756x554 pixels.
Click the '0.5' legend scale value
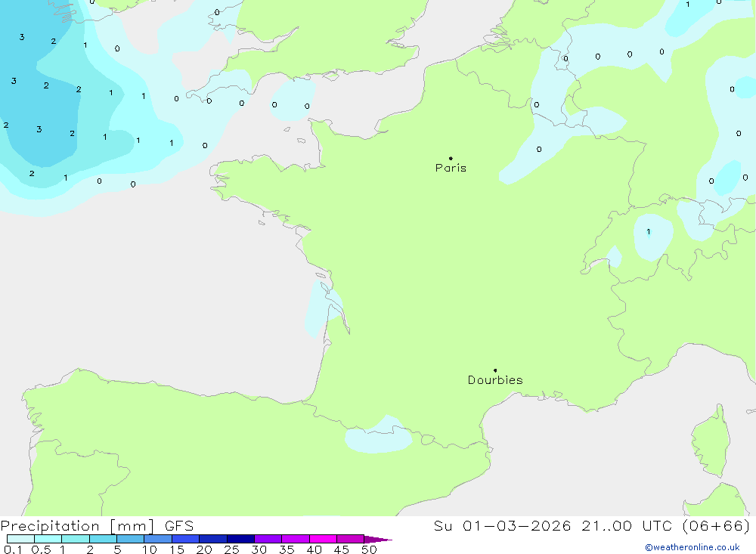pyautogui.click(x=41, y=549)
